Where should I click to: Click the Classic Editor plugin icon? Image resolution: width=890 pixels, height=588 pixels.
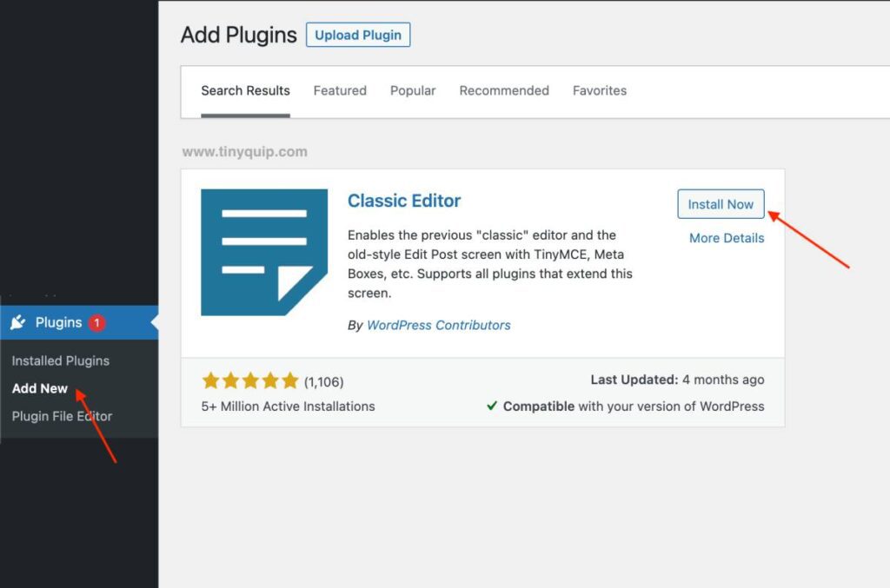pos(264,253)
